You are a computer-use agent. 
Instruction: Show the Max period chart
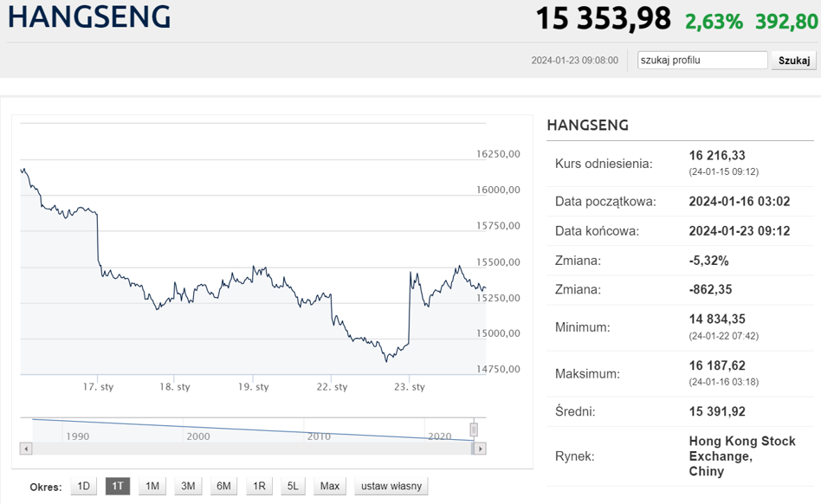click(330, 486)
